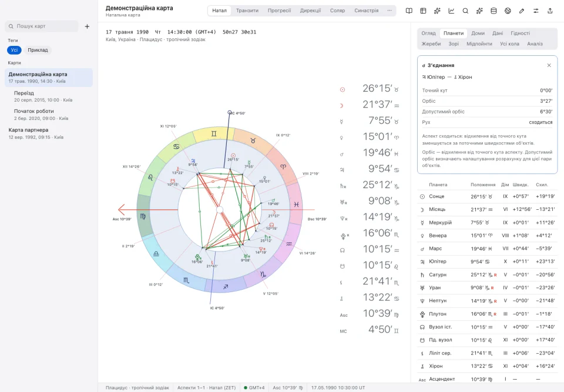
Task: Switch to the Жереби panel tab
Action: tap(431, 44)
